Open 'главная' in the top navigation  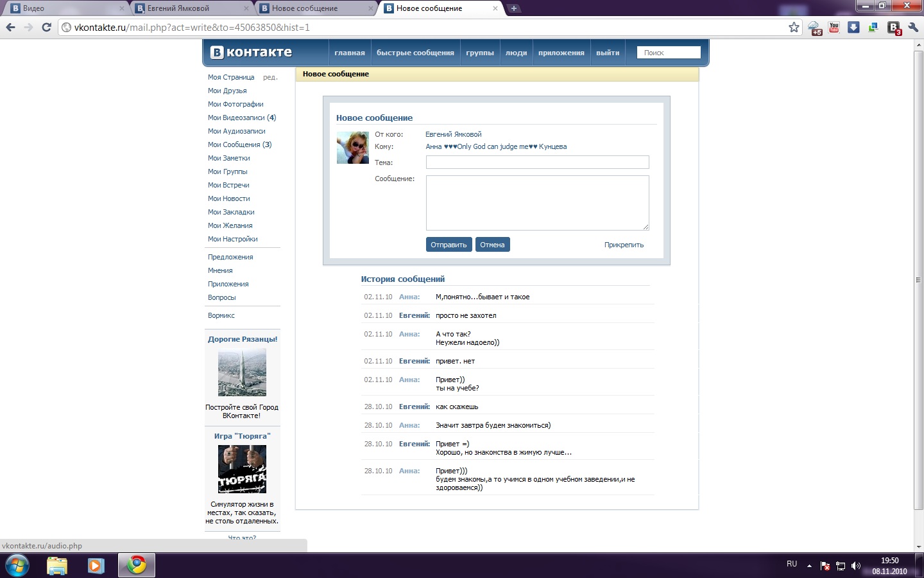pos(350,53)
